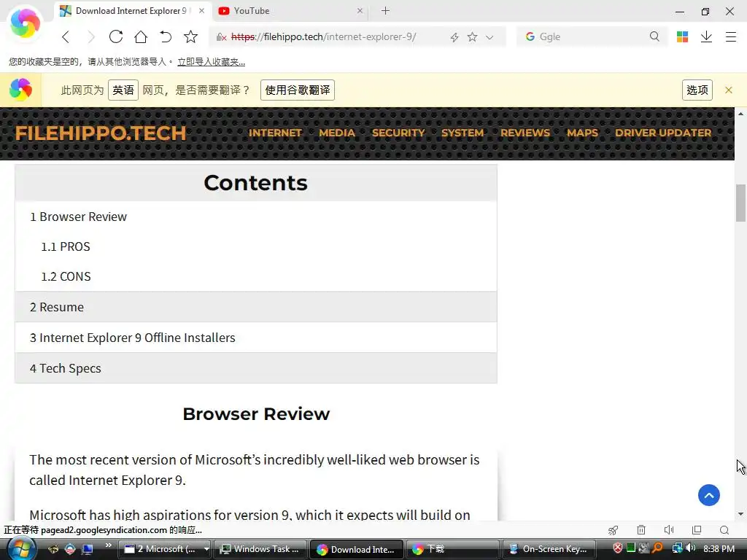Jump to 4 Tech Specs in contents

click(x=65, y=368)
